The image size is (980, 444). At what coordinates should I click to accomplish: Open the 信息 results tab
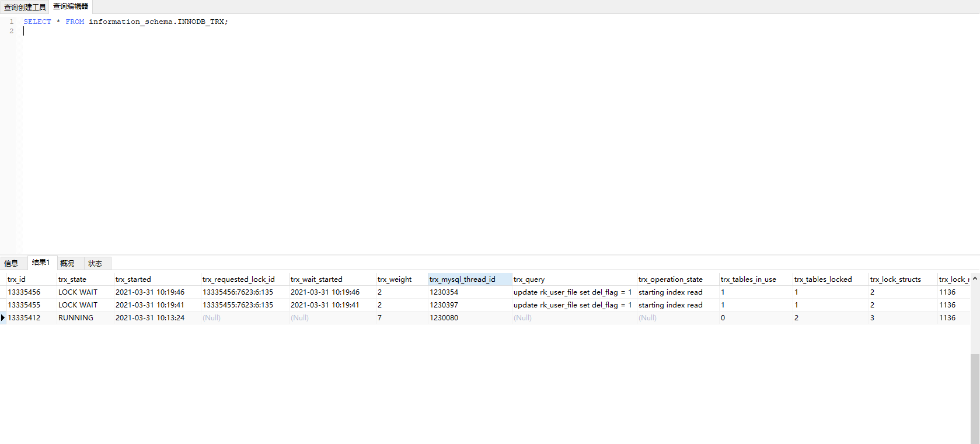click(12, 264)
